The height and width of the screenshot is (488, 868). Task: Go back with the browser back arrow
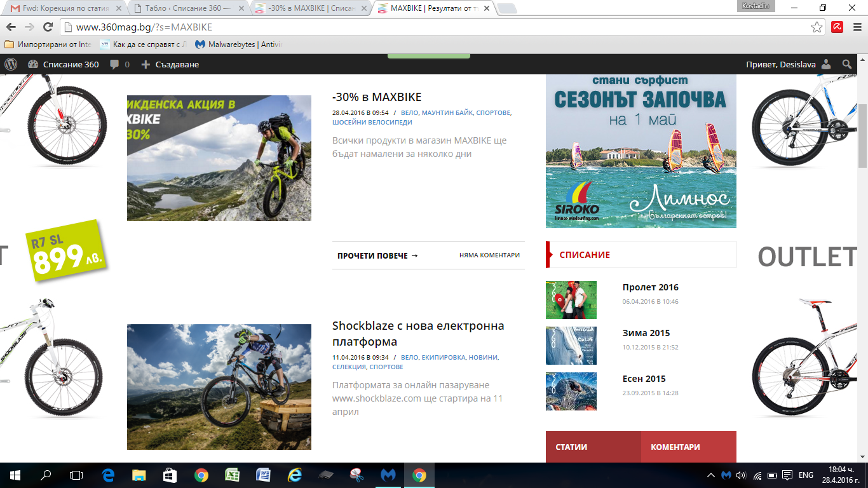pos(11,27)
